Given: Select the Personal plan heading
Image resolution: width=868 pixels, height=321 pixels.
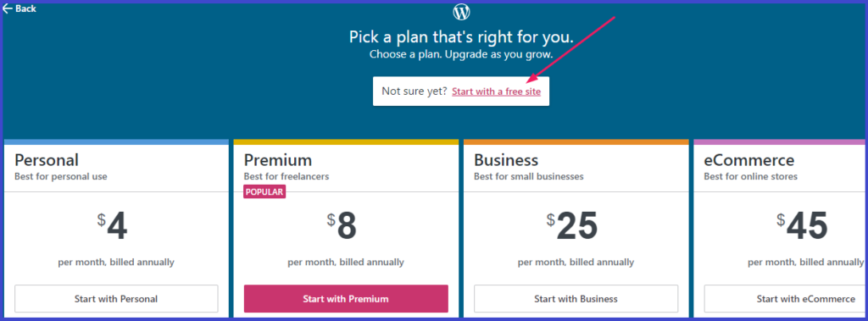Looking at the screenshot, I should click(47, 161).
